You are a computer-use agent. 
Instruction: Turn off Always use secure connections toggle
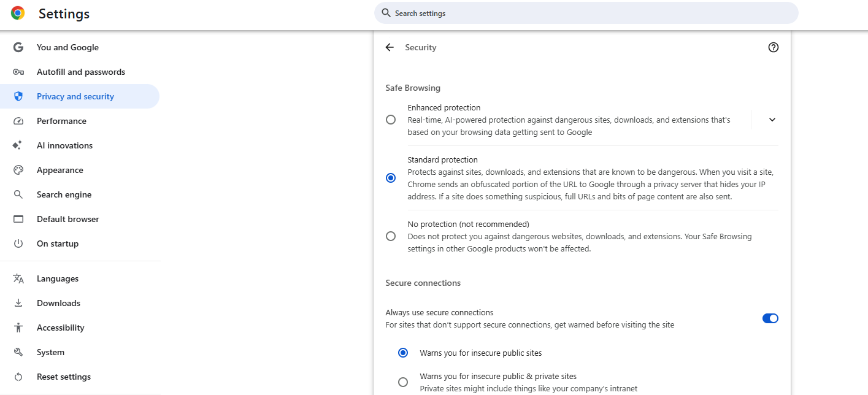[770, 318]
